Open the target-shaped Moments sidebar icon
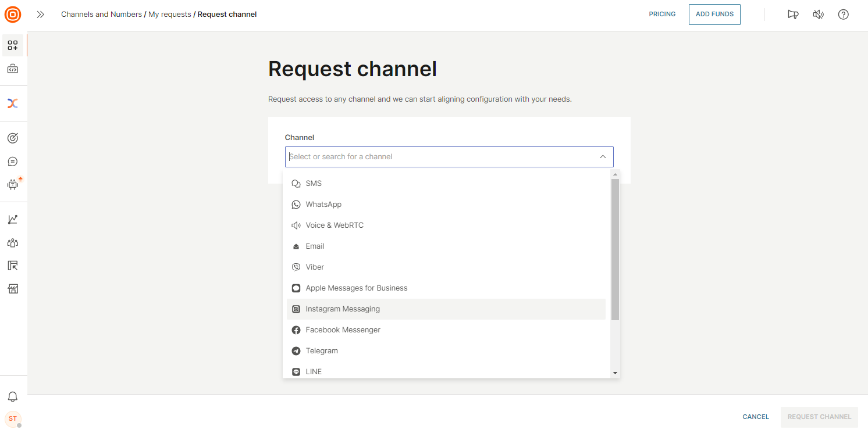The image size is (868, 437). pyautogui.click(x=13, y=138)
